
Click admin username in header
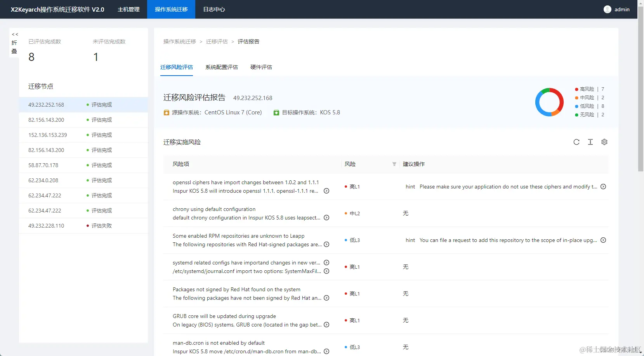622,9
